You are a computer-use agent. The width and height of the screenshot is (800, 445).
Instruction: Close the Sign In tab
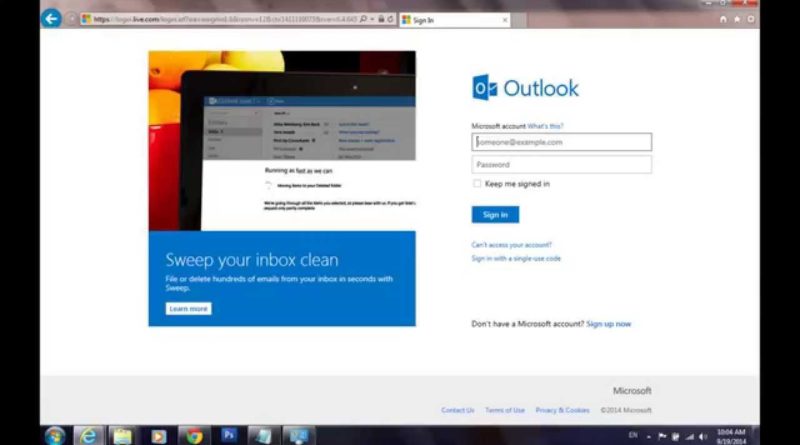(503, 19)
